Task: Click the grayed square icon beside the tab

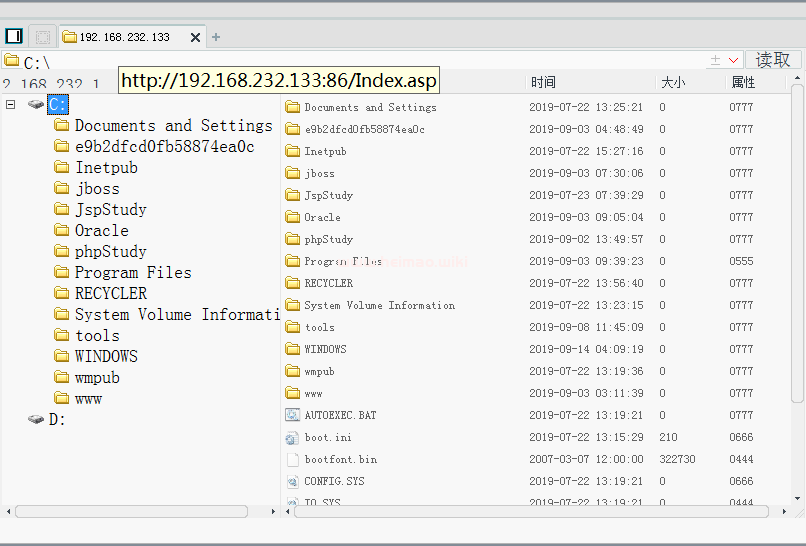Action: pyautogui.click(x=42, y=37)
